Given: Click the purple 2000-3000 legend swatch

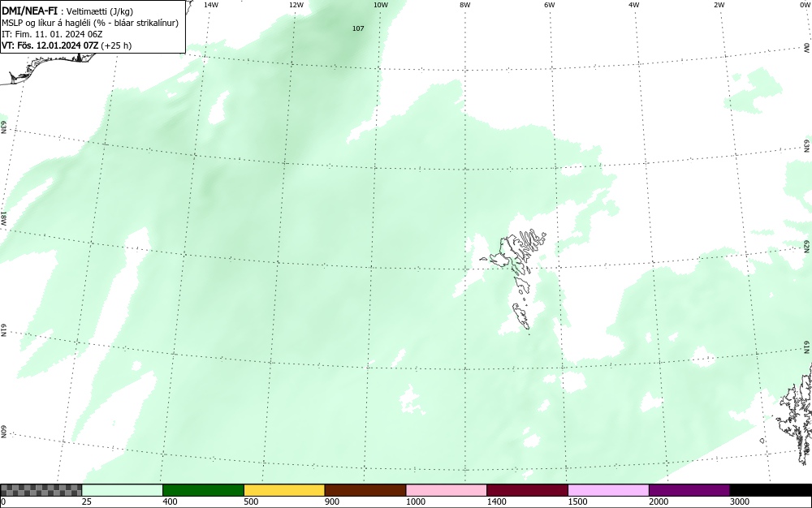Looking at the screenshot, I should (689, 490).
